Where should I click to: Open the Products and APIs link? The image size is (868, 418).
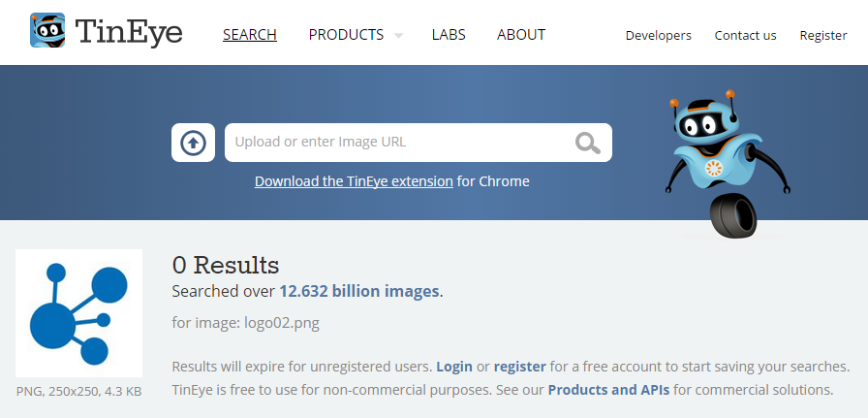coord(608,390)
